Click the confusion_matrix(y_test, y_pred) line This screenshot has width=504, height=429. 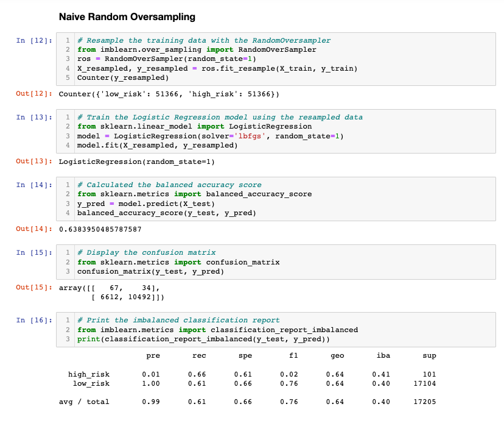point(150,272)
